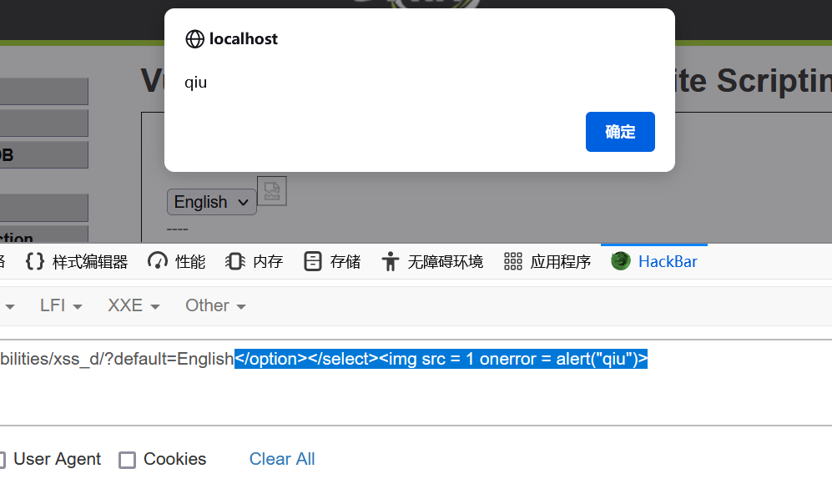Select the highlighted XSS payload text

pyautogui.click(x=441, y=359)
